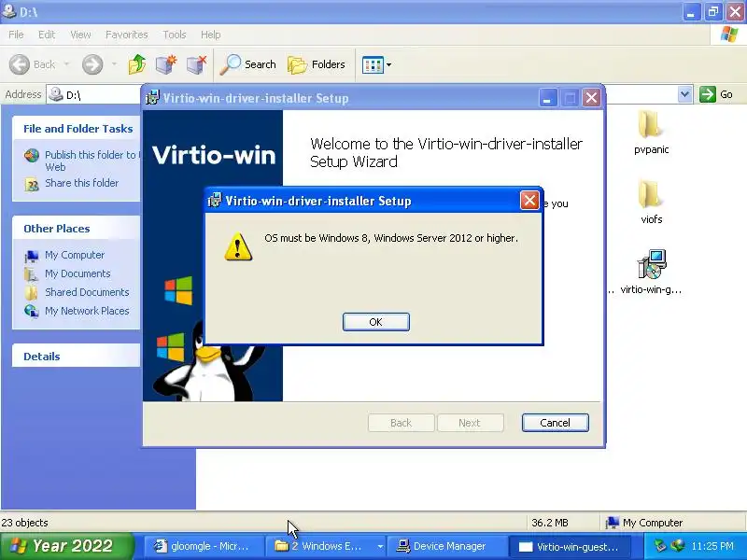747x560 pixels.
Task: Click My Computer zone in status bar
Action: pos(644,523)
